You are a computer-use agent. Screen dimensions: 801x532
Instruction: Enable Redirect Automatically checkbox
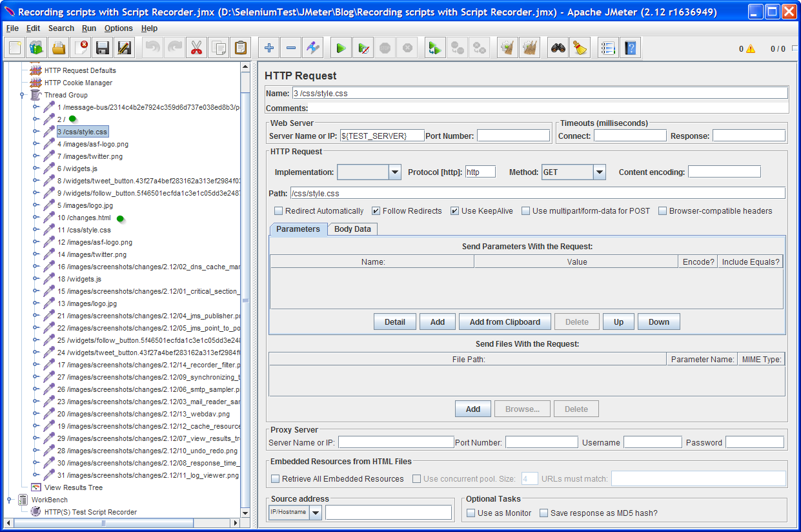pos(279,211)
